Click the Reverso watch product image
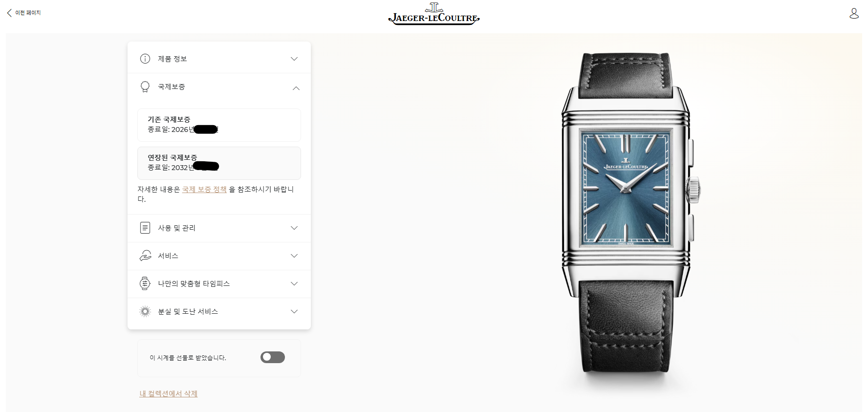Viewport: 868px width, 412px height. 627,213
